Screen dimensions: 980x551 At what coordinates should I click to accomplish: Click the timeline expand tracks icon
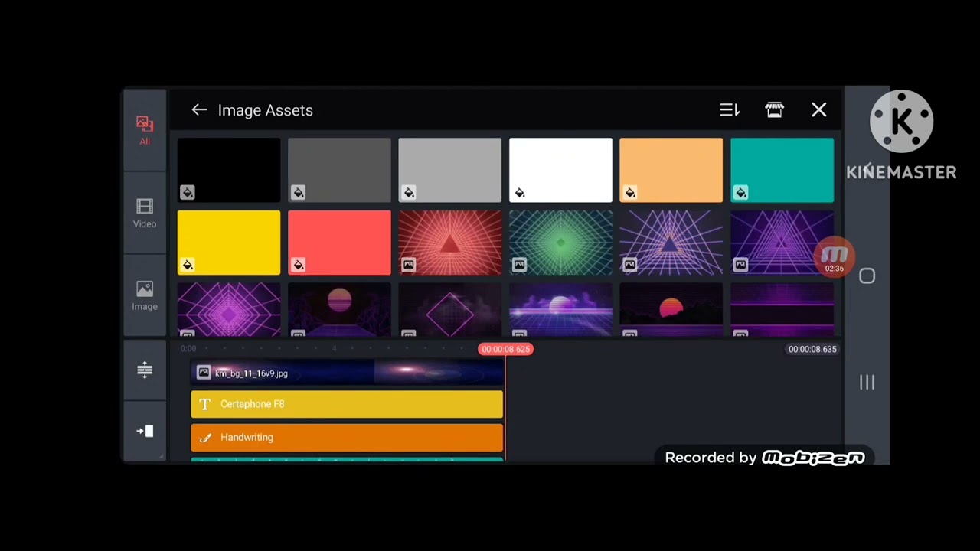145,370
